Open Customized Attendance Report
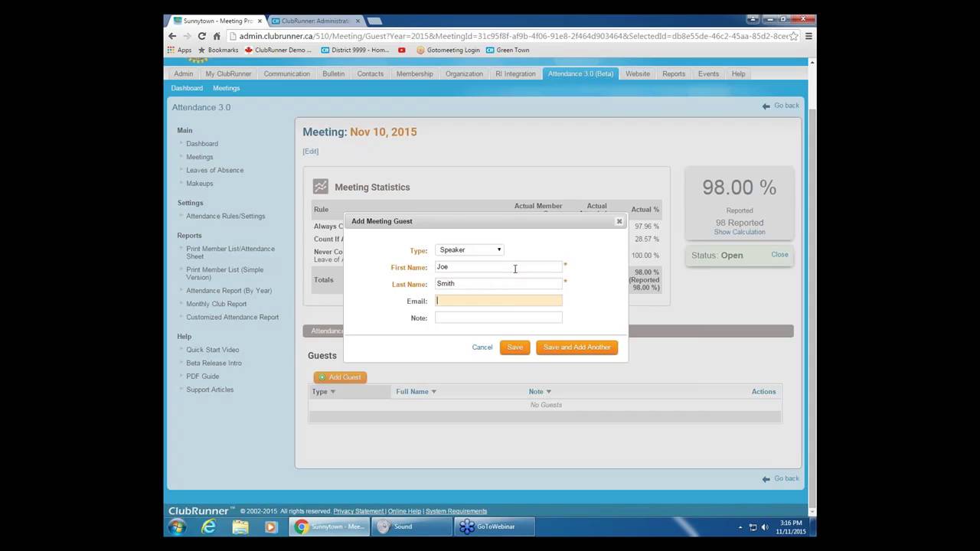 coord(232,318)
